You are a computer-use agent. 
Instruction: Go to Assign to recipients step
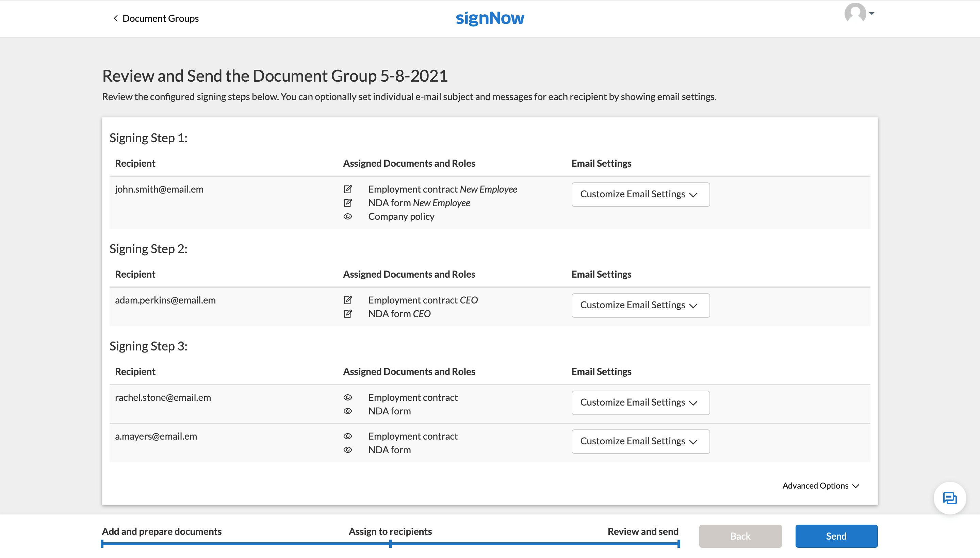[x=390, y=531]
